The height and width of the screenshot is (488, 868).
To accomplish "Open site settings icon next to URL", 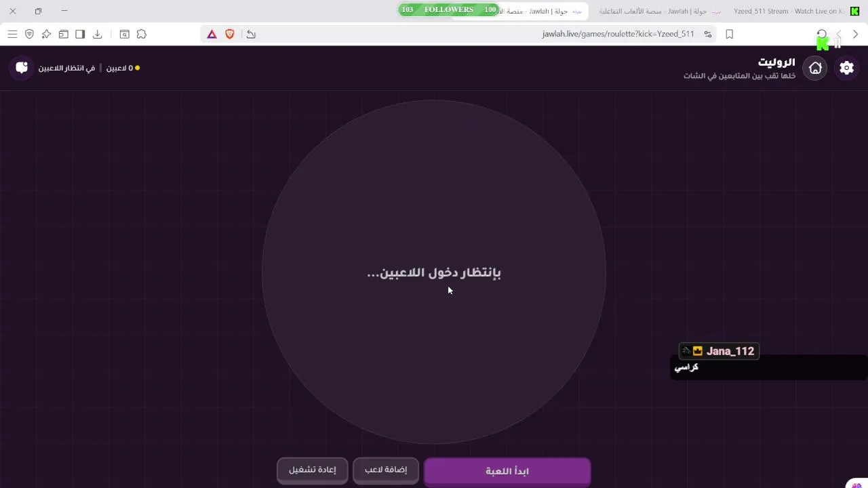I will point(708,34).
